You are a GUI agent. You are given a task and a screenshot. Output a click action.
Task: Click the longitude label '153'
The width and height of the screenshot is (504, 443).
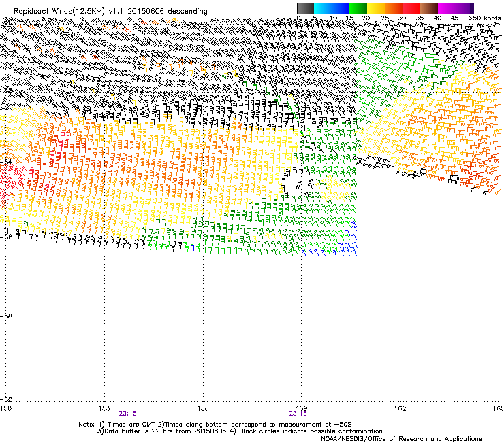click(104, 408)
